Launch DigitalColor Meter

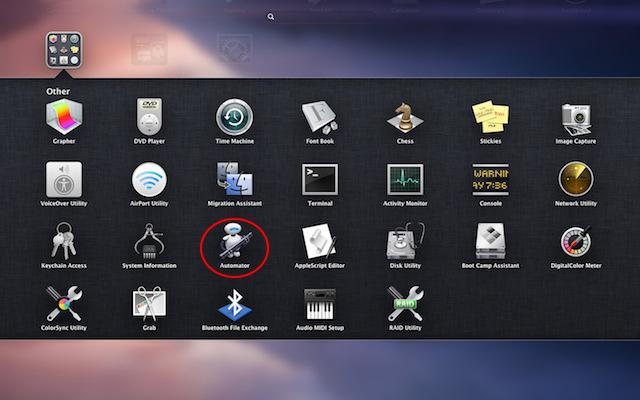point(576,243)
